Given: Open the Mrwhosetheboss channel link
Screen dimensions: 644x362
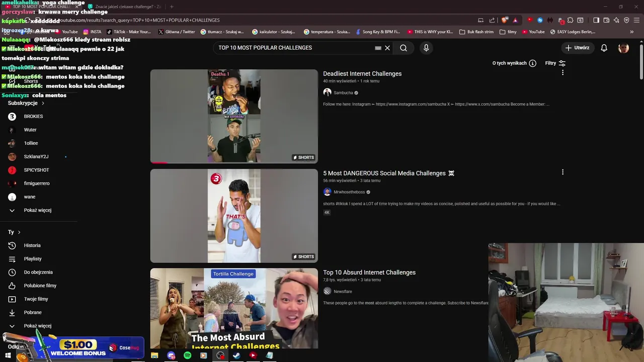Looking at the screenshot, I should coord(349,192).
